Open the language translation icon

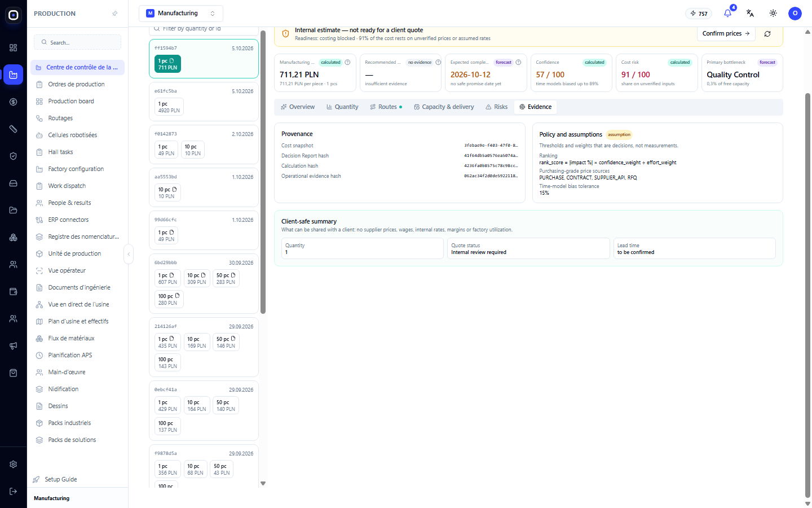click(750, 13)
